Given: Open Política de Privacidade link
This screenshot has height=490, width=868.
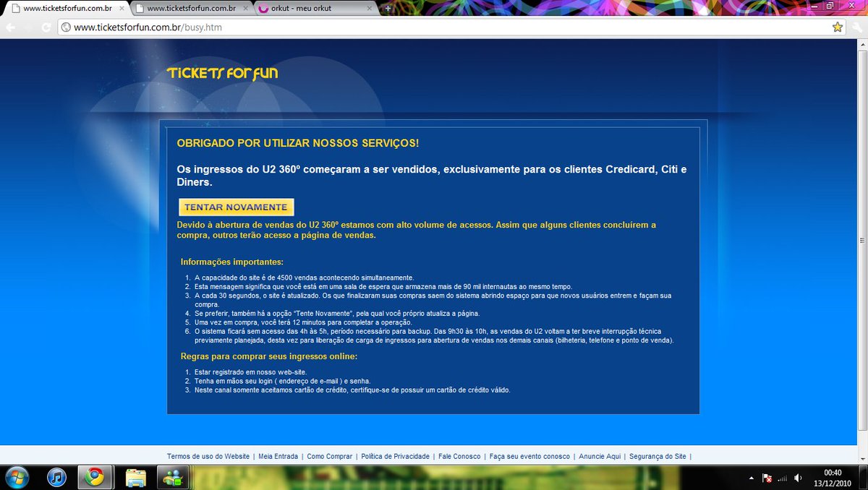Looking at the screenshot, I should 395,456.
